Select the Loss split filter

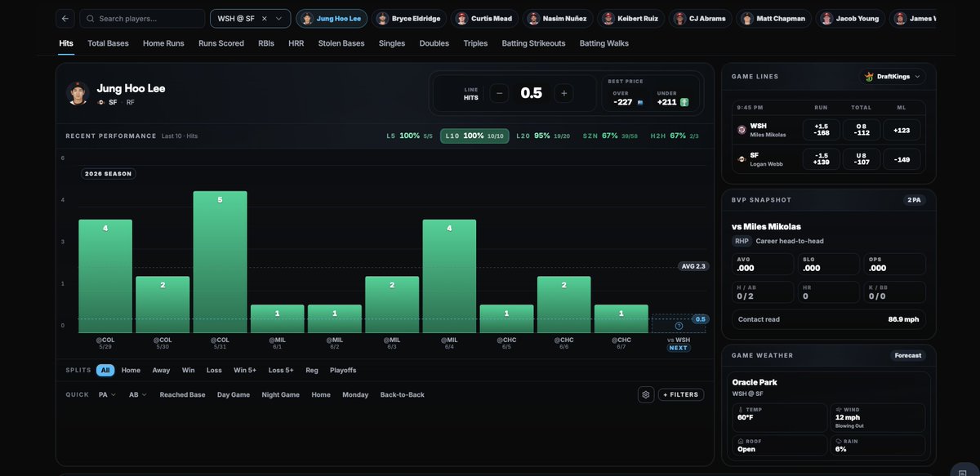click(x=214, y=370)
